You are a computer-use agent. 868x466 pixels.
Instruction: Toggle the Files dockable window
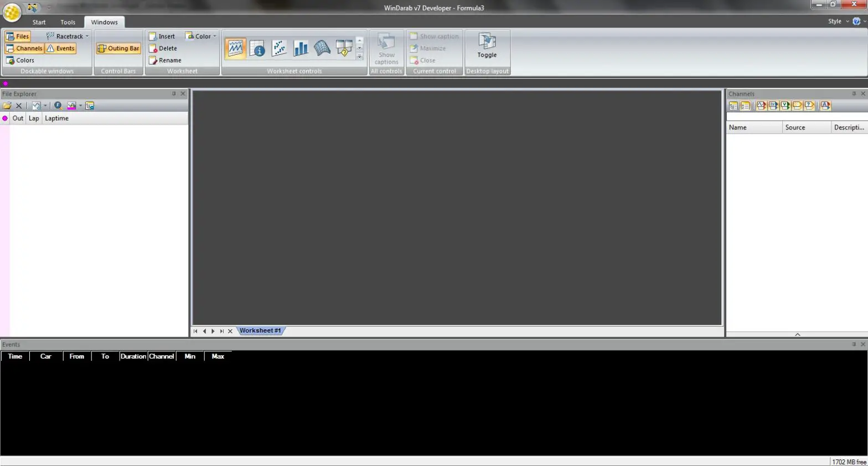click(x=18, y=37)
